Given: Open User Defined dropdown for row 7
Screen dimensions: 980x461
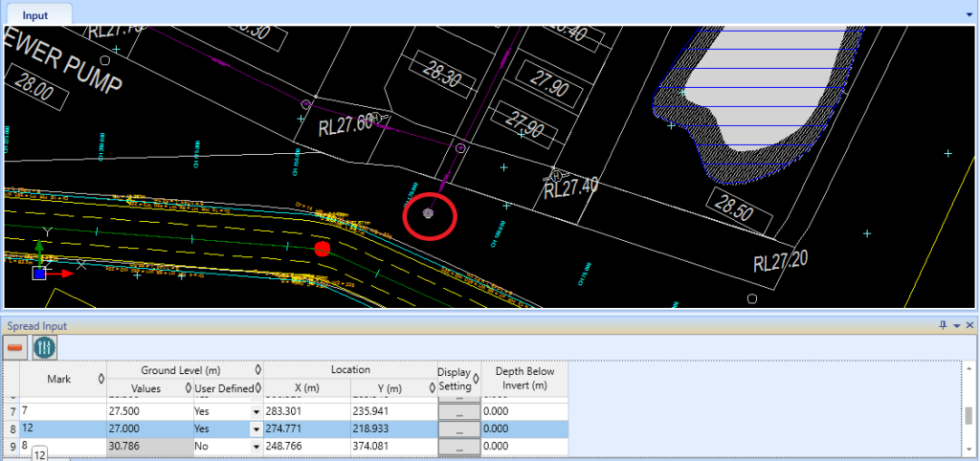Looking at the screenshot, I should click(x=256, y=412).
